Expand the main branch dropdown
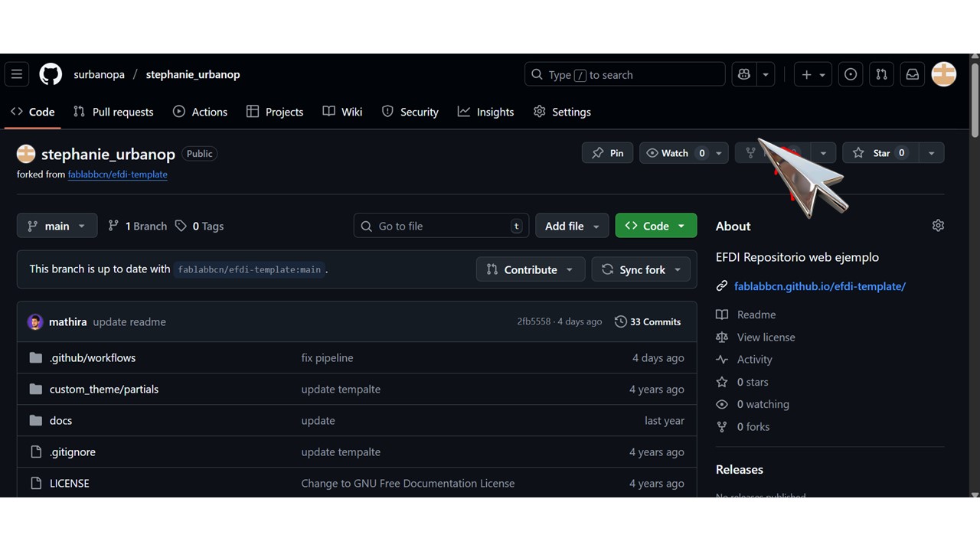 click(57, 226)
